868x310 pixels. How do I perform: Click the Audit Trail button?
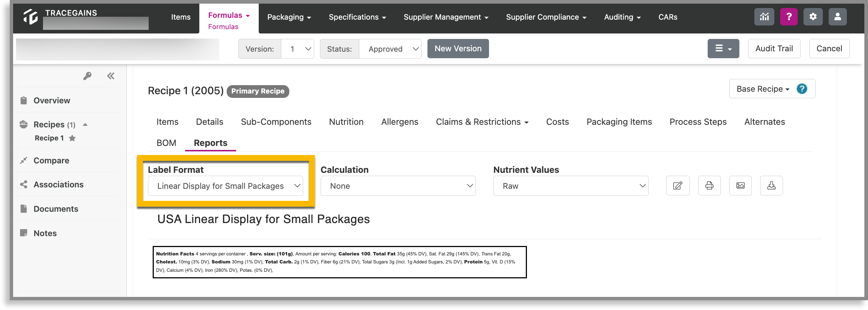[774, 48]
